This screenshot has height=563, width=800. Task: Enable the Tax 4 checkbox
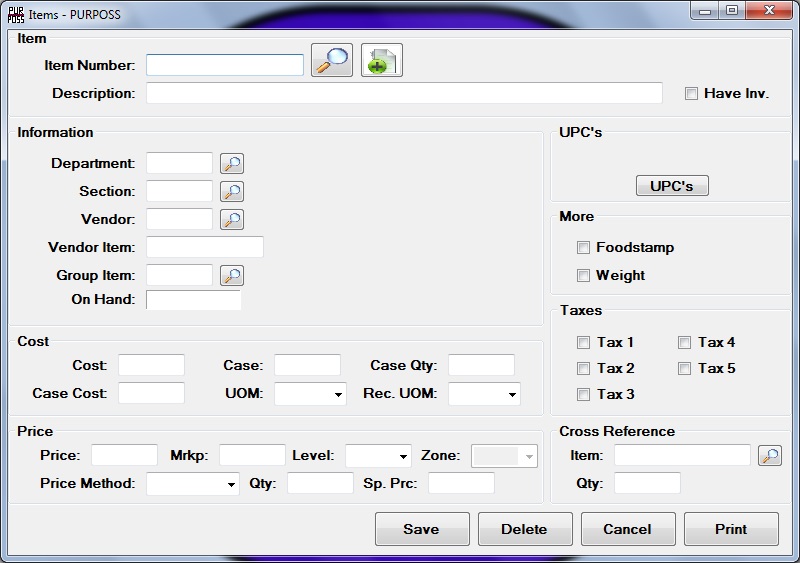click(x=685, y=343)
